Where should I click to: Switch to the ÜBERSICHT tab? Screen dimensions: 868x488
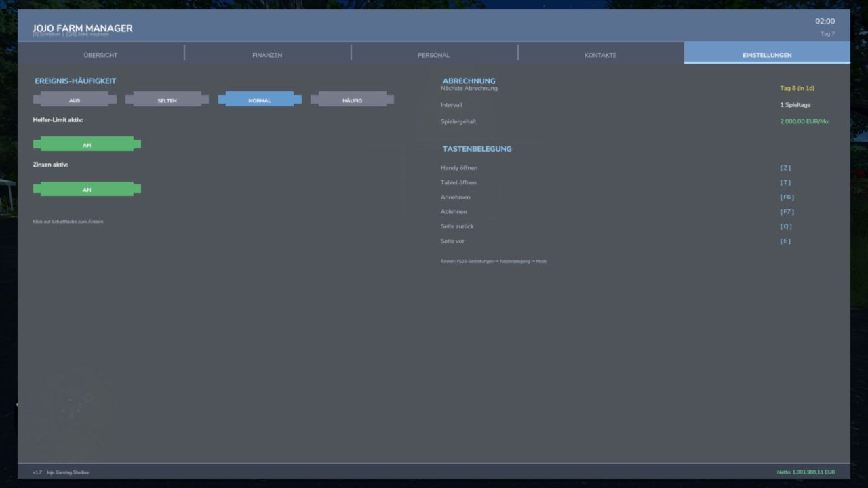pos(100,55)
